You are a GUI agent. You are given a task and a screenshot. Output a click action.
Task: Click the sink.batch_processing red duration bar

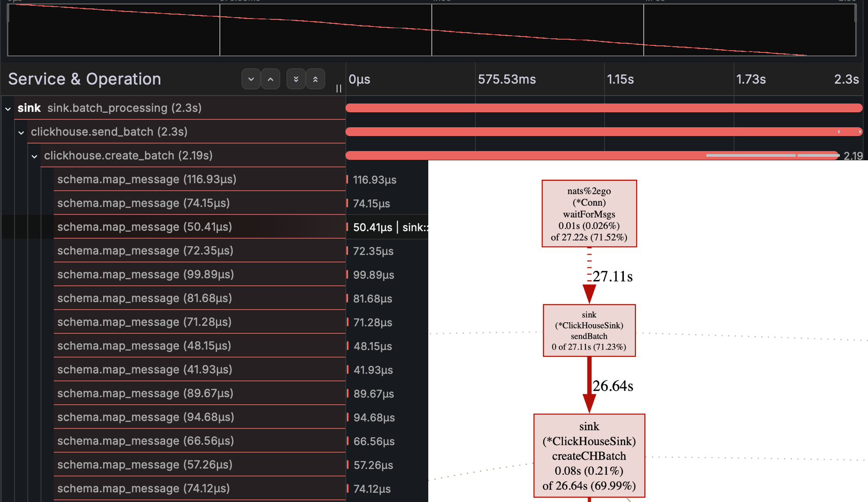[604, 108]
